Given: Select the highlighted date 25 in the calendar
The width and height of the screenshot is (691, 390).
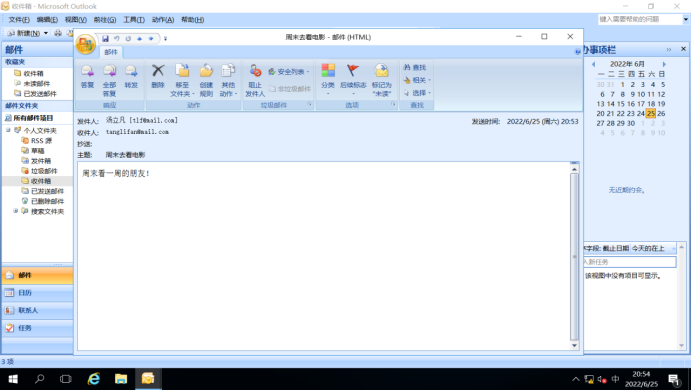Looking at the screenshot, I should pyautogui.click(x=651, y=113).
